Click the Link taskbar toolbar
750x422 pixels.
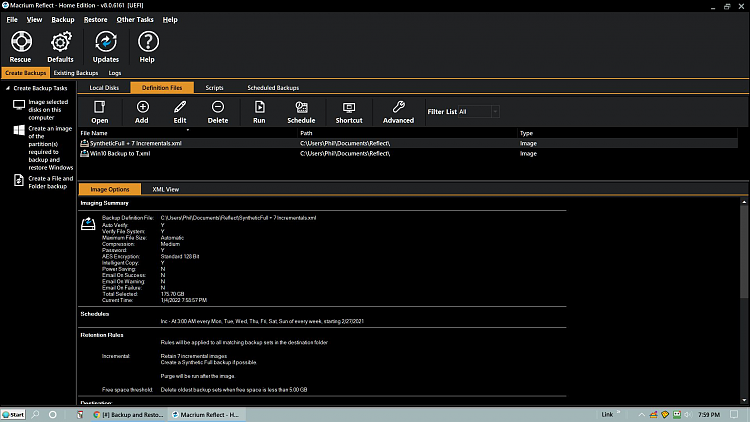607,414
